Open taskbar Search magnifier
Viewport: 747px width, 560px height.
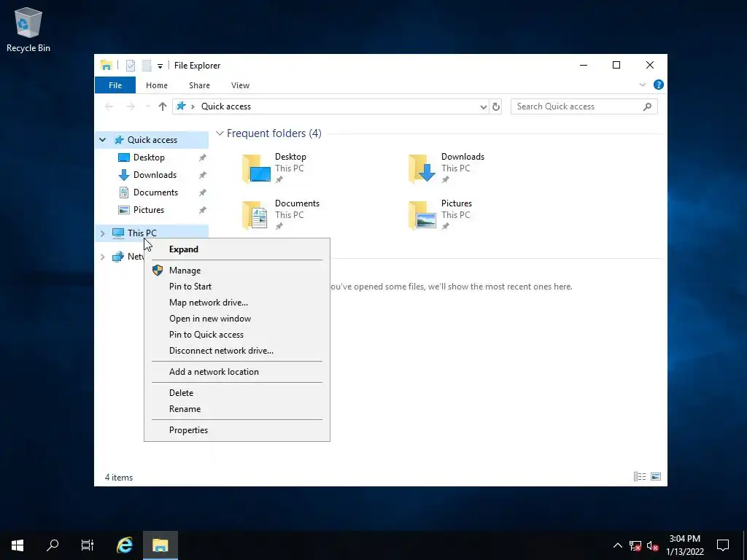[53, 545]
